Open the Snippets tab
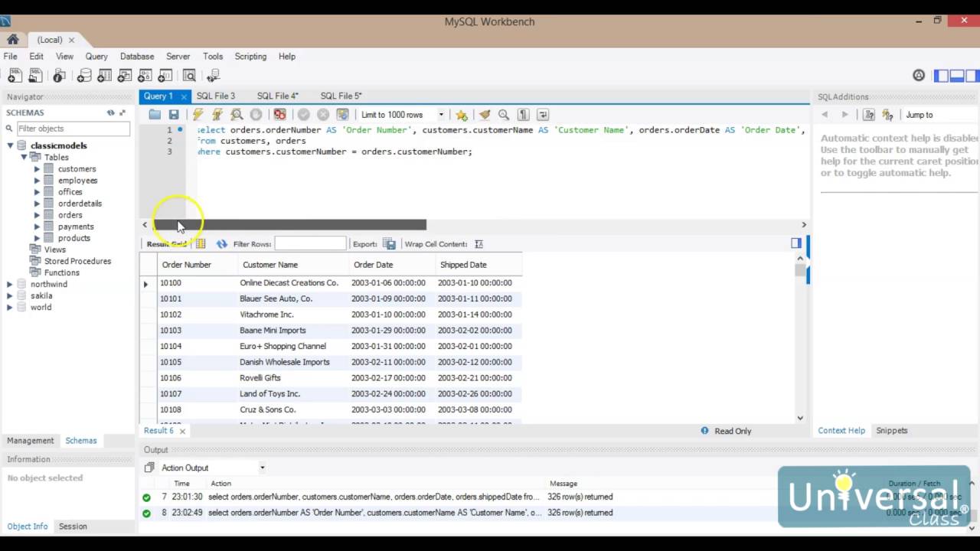The image size is (980, 551). coord(892,431)
